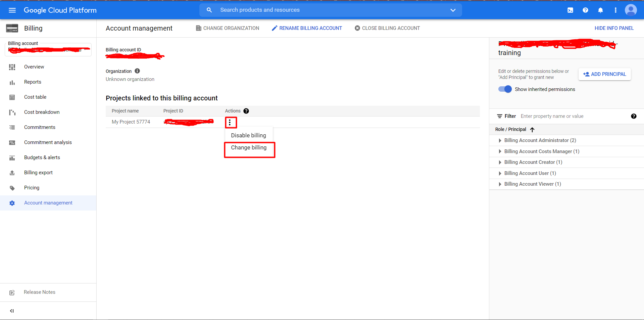This screenshot has height=320, width=644.
Task: Open Commitments in sidebar
Action: pyautogui.click(x=40, y=127)
